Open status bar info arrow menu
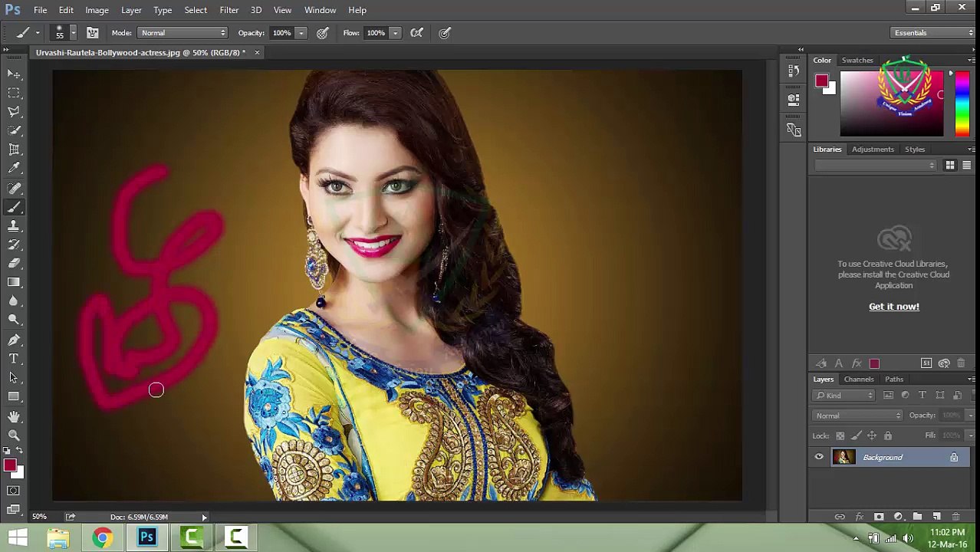980x552 pixels. click(204, 517)
